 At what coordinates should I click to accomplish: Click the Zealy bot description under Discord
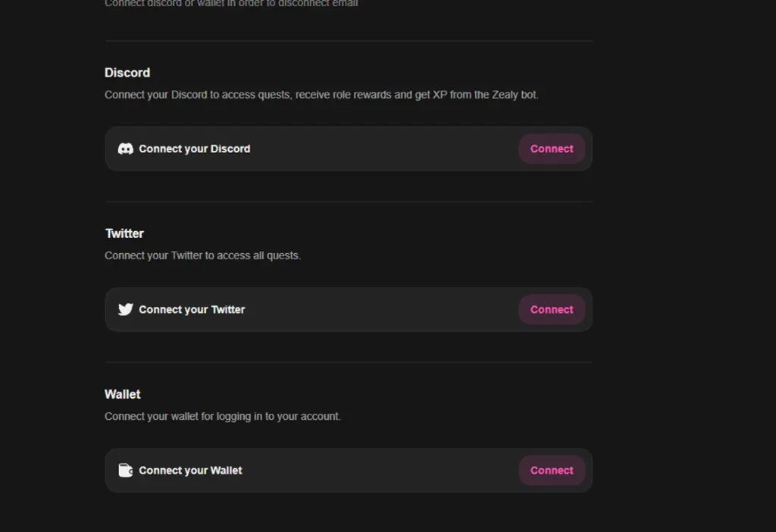[321, 95]
